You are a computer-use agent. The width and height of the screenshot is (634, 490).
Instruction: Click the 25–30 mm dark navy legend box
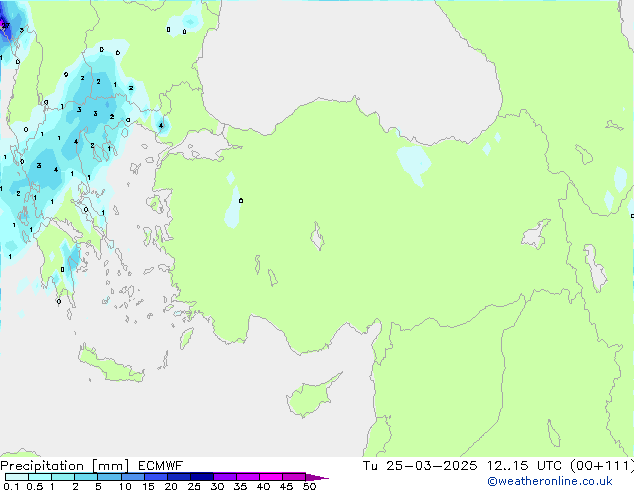(201, 477)
